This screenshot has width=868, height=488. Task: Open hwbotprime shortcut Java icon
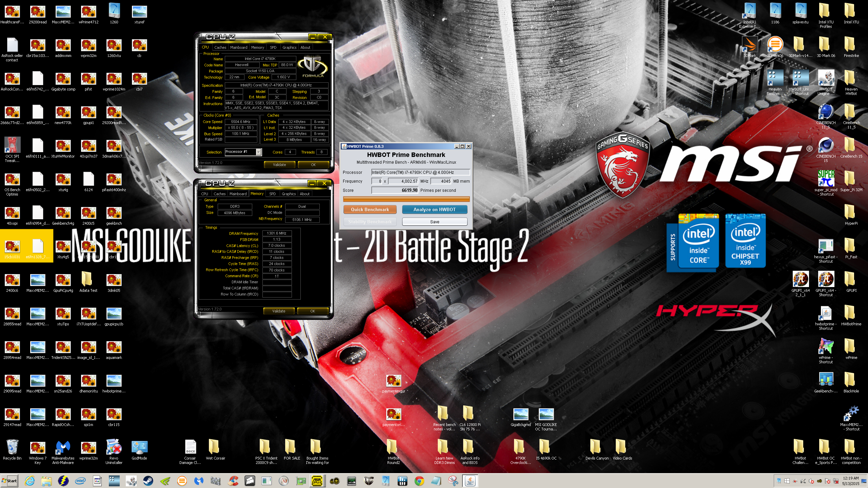(x=826, y=317)
